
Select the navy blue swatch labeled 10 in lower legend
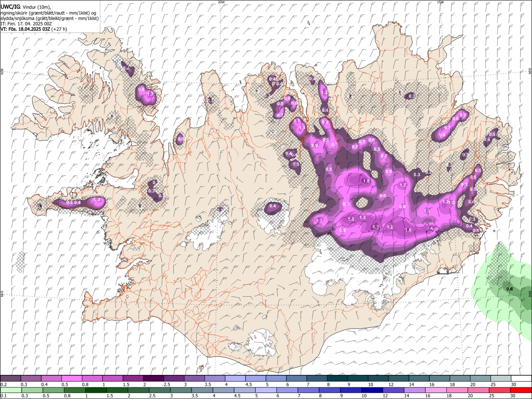(x=372, y=390)
